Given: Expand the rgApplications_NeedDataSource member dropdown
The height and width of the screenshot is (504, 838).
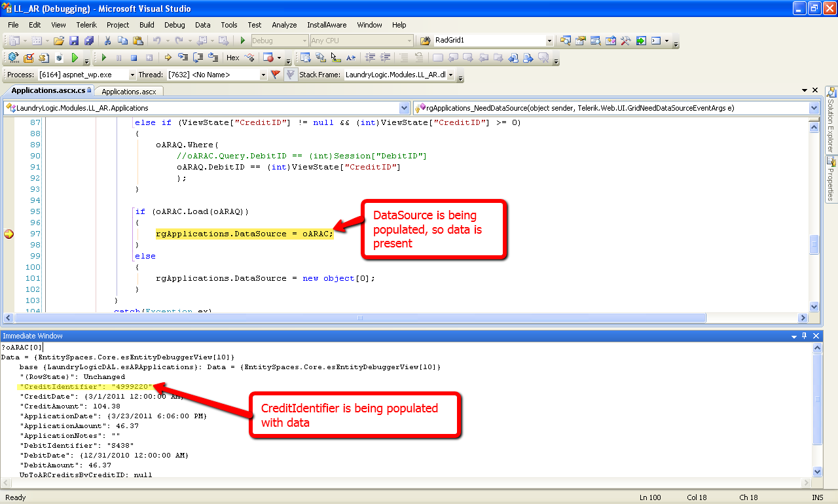Looking at the screenshot, I should 814,108.
